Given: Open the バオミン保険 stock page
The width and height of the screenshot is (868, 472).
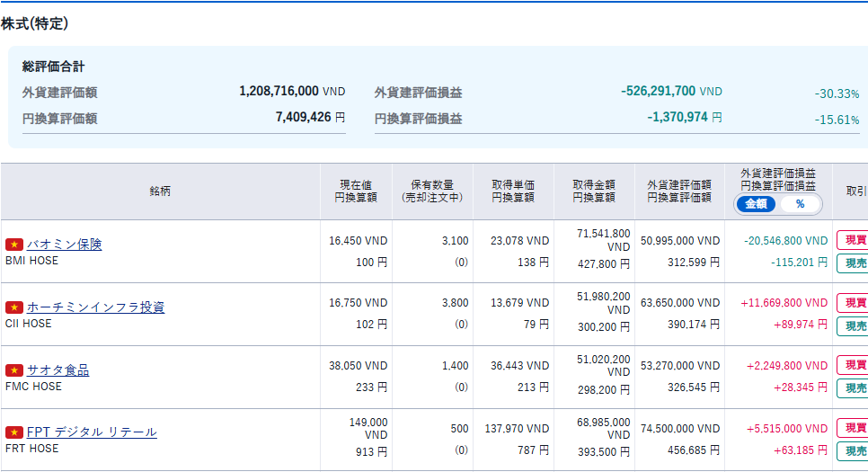Looking at the screenshot, I should (64, 245).
